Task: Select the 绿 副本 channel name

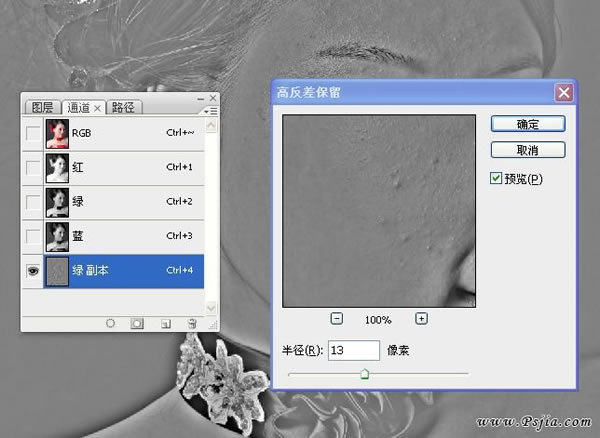Action: coord(90,270)
